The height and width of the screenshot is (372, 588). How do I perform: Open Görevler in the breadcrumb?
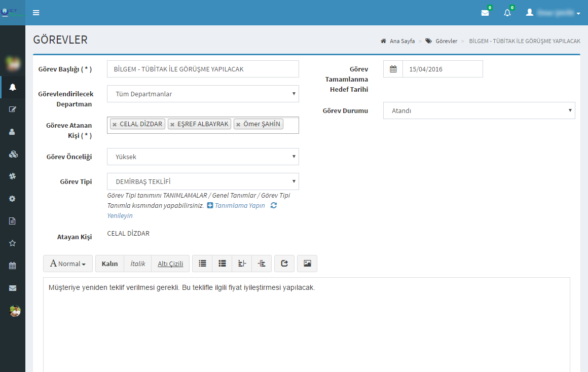[x=446, y=41]
